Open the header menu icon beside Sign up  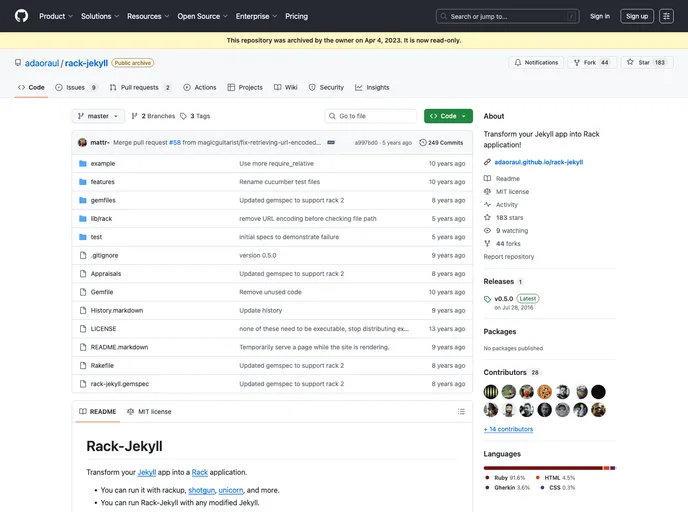pos(666,16)
